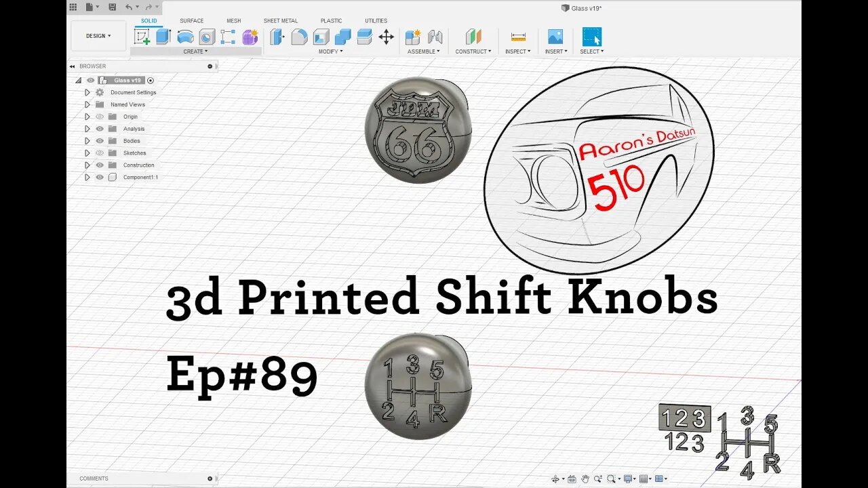Select the Orbit navigation tool
The image size is (868, 488).
[x=556, y=479]
